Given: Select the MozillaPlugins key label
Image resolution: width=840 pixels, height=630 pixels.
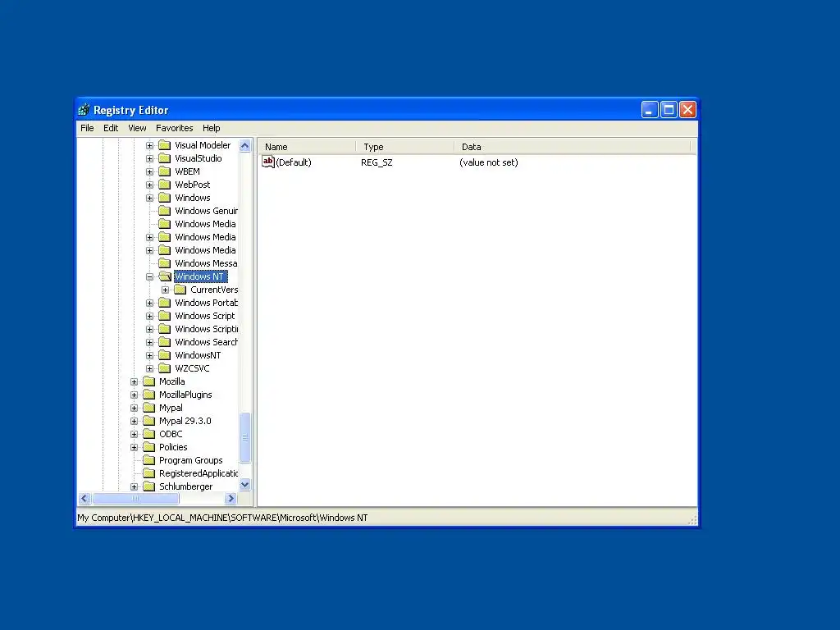Looking at the screenshot, I should 185,395.
